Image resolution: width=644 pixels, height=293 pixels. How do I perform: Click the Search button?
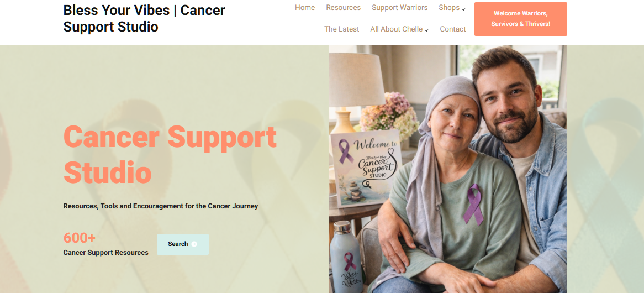pyautogui.click(x=183, y=244)
